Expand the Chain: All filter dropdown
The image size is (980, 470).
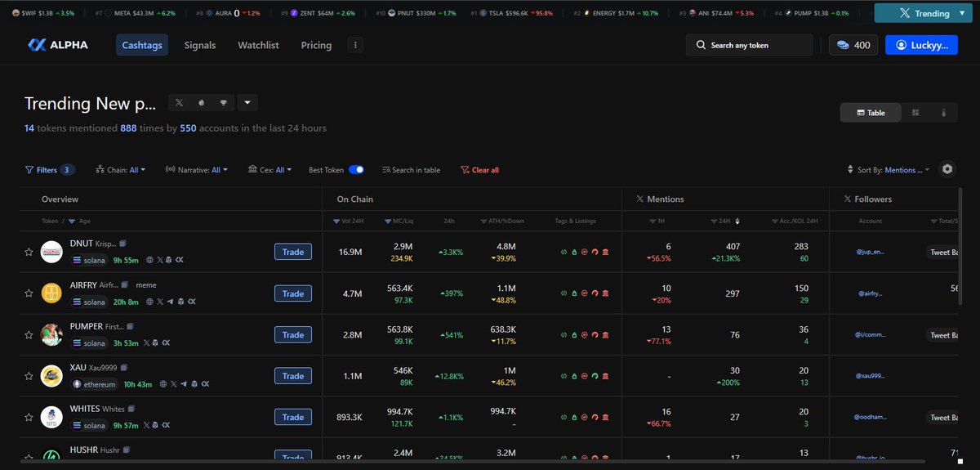120,170
